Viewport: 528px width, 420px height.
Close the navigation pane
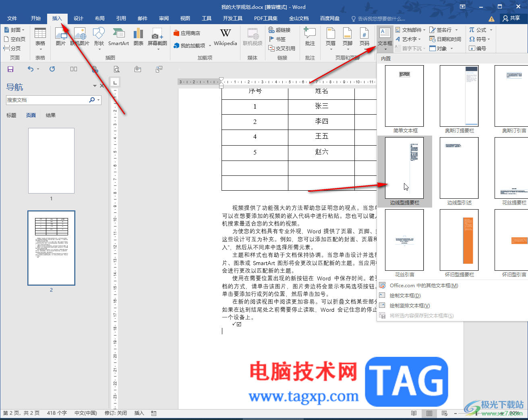tap(102, 86)
